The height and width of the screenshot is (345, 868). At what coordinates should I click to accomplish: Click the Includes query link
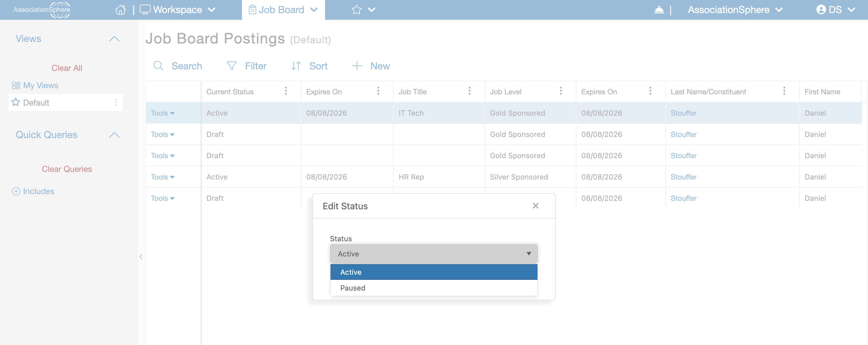tap(38, 191)
